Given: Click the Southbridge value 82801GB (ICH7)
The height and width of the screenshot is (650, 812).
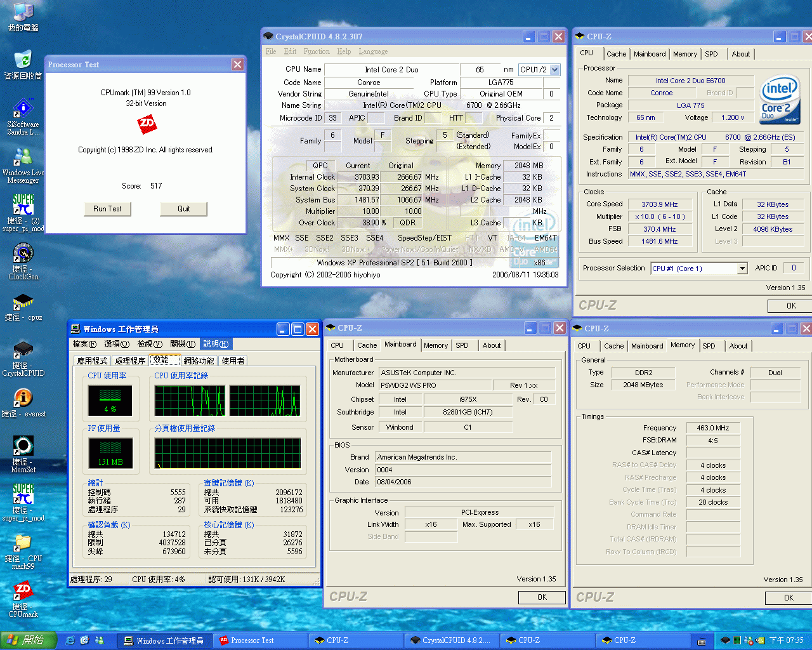Looking at the screenshot, I should pos(468,412).
